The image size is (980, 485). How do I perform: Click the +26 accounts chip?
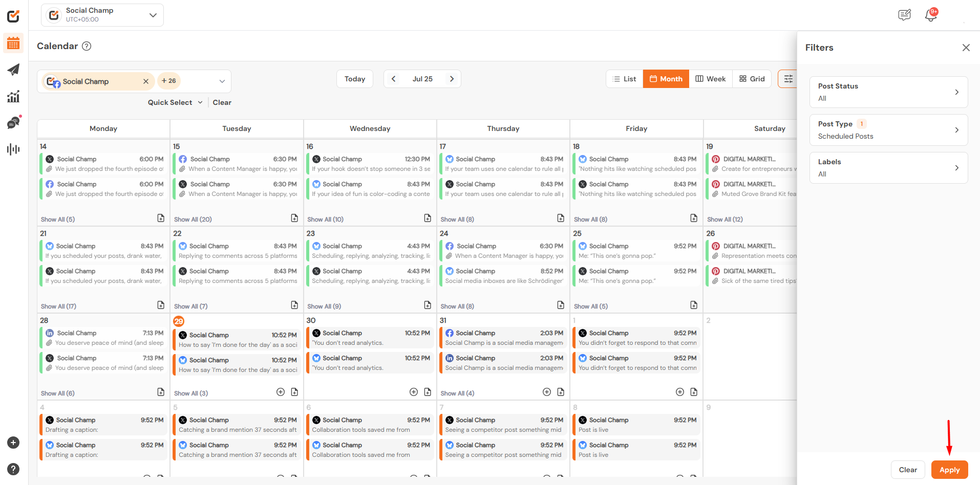coord(169,81)
